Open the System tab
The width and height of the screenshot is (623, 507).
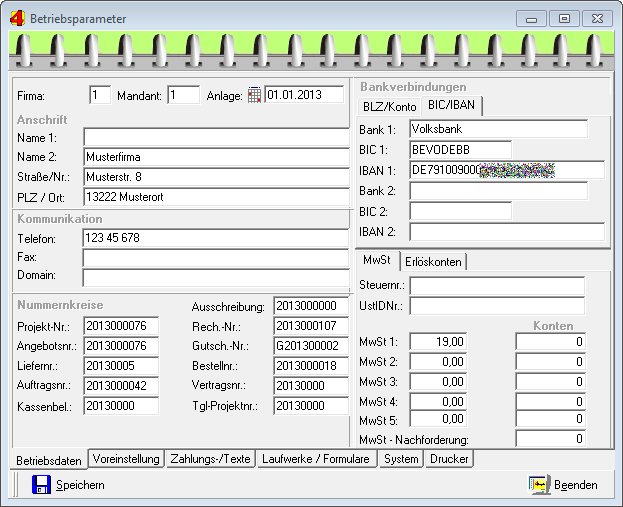click(x=401, y=459)
